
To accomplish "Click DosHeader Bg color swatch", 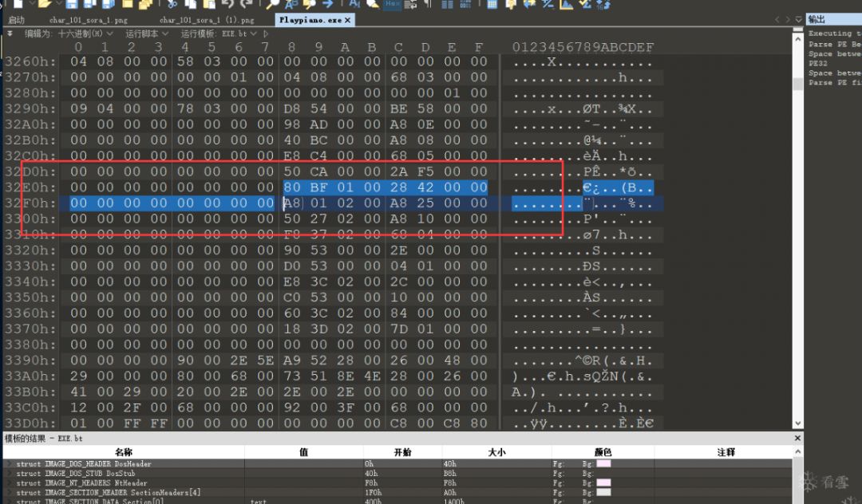I will pos(603,464).
